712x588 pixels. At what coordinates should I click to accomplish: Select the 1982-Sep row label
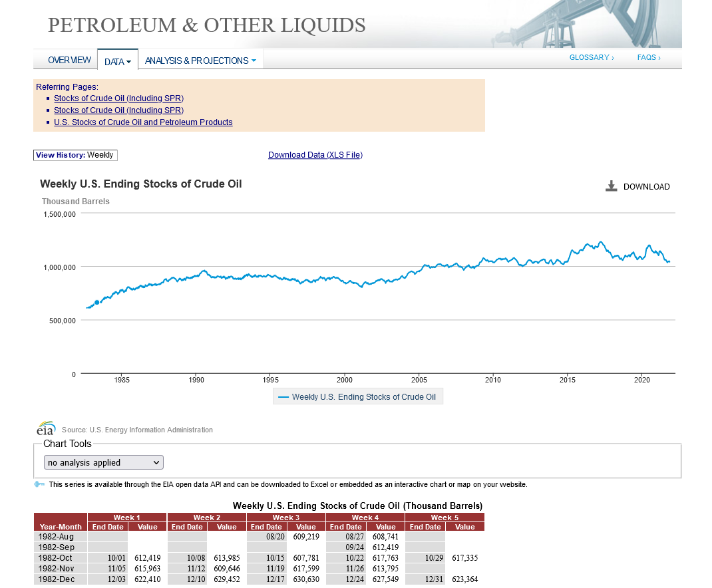(x=57, y=547)
